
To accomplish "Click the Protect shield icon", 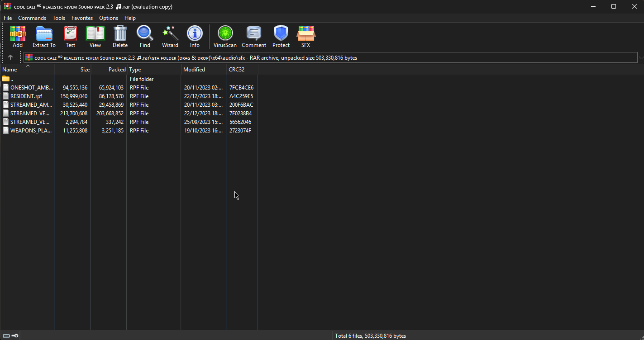I will [281, 37].
